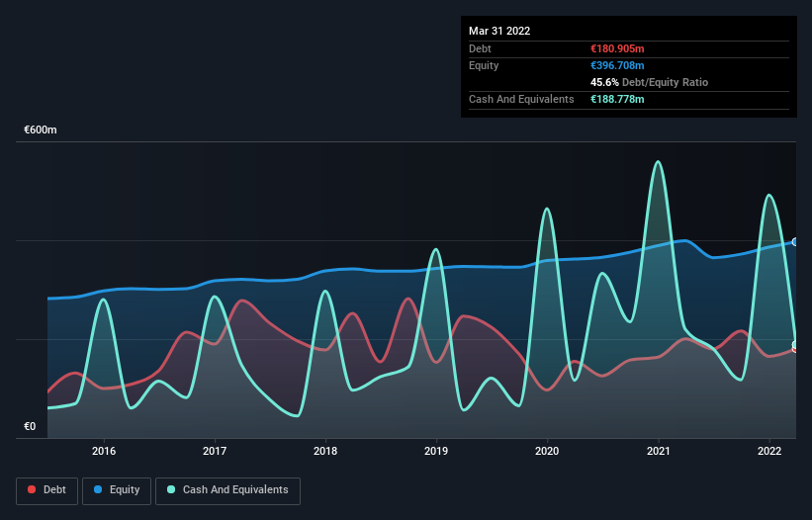
Task: Click the €600m y-axis label
Action: point(41,130)
